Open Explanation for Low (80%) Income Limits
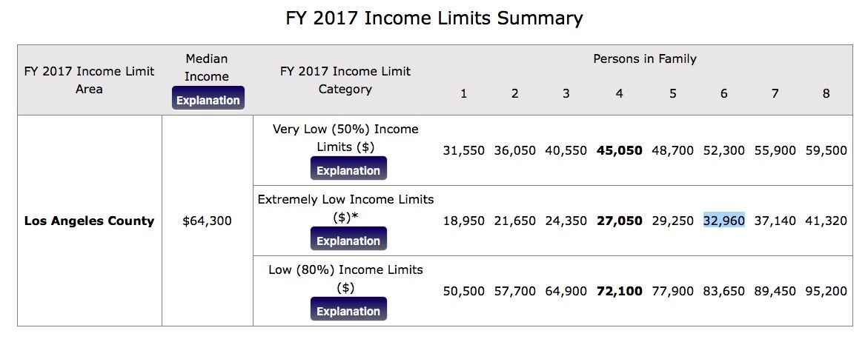The image size is (868, 342). tap(348, 311)
